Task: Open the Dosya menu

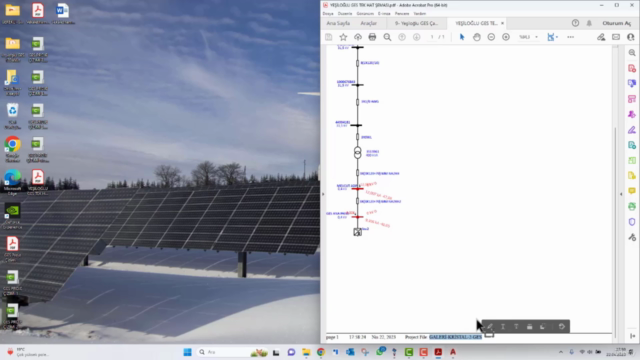Action: 328,13
